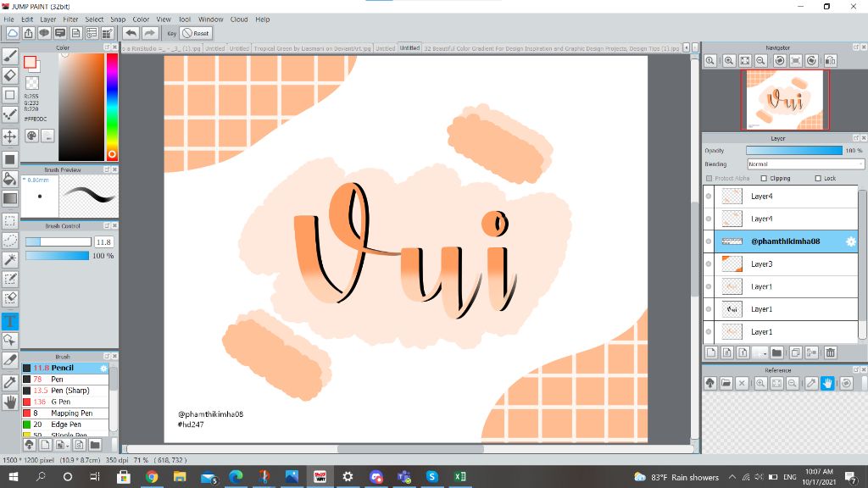Switch to Tropical Green document tab
The width and height of the screenshot is (868, 488).
312,48
